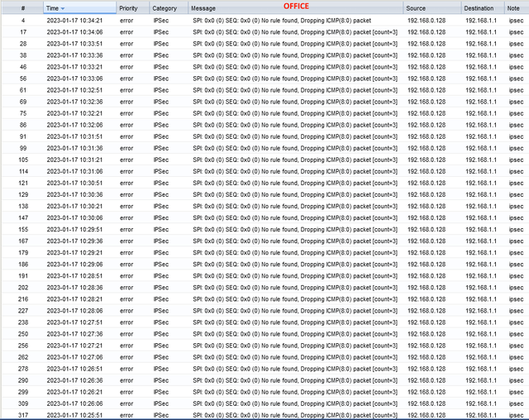Select log row number 28
529x420 pixels.
pos(23,44)
